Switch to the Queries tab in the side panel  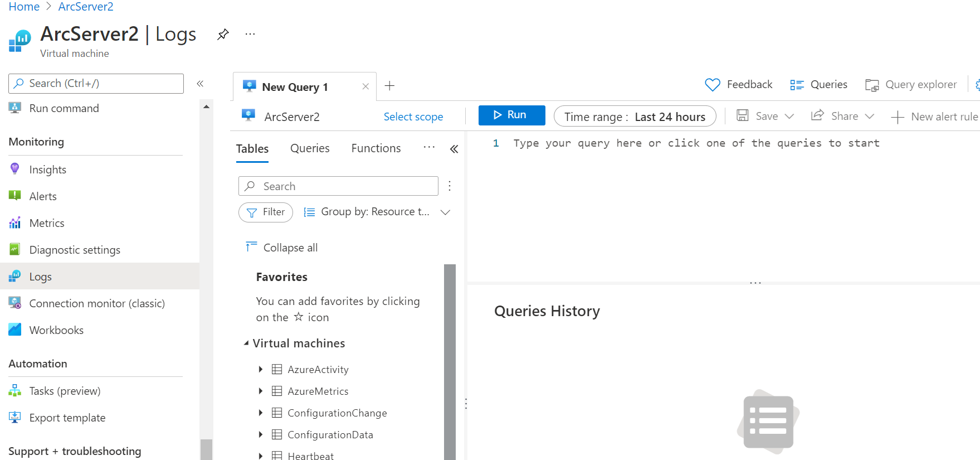tap(310, 148)
